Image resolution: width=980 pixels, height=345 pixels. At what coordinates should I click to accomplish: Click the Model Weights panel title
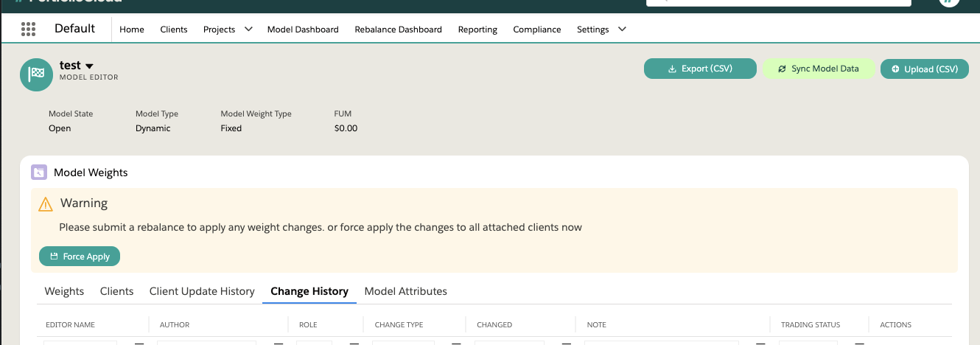(x=91, y=172)
